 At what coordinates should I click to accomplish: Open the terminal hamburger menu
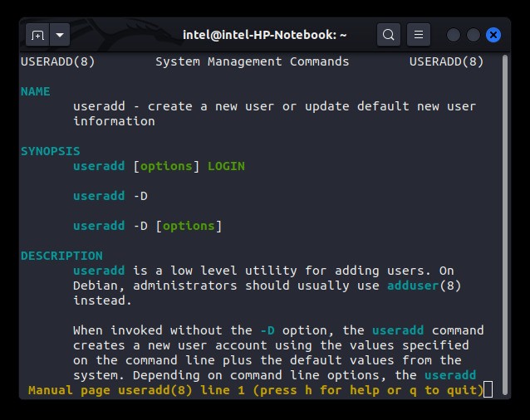point(419,35)
